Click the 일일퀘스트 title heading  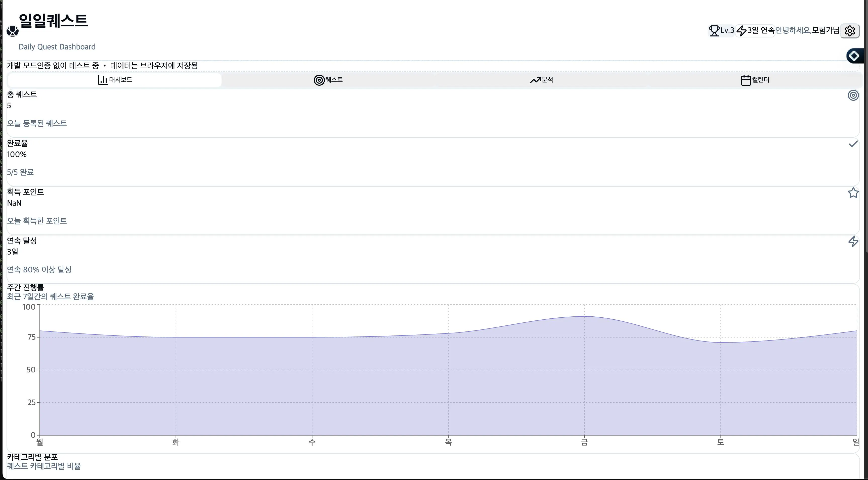(x=53, y=21)
